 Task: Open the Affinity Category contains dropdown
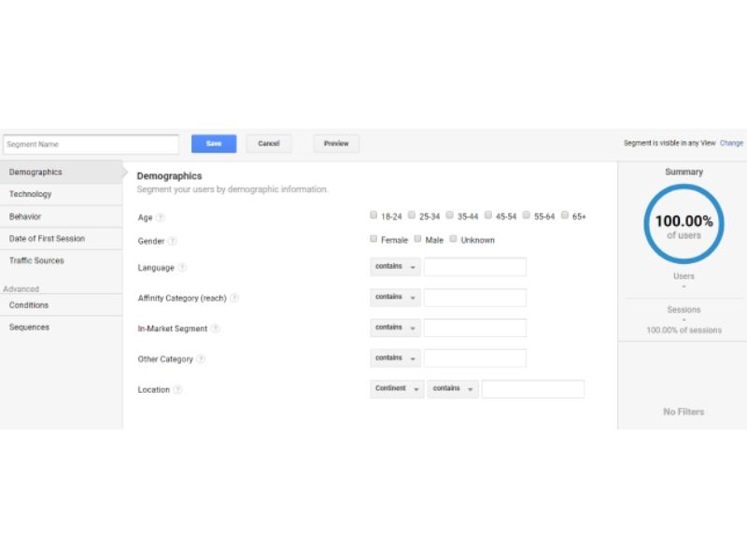(395, 298)
